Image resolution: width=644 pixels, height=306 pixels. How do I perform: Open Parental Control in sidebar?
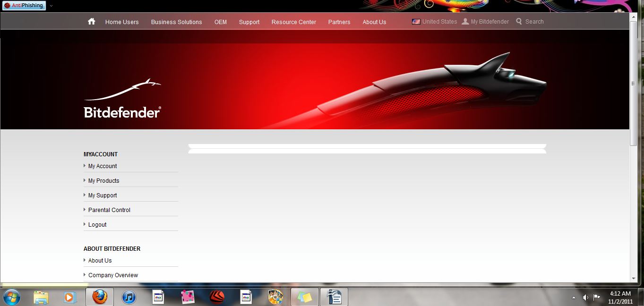[109, 210]
